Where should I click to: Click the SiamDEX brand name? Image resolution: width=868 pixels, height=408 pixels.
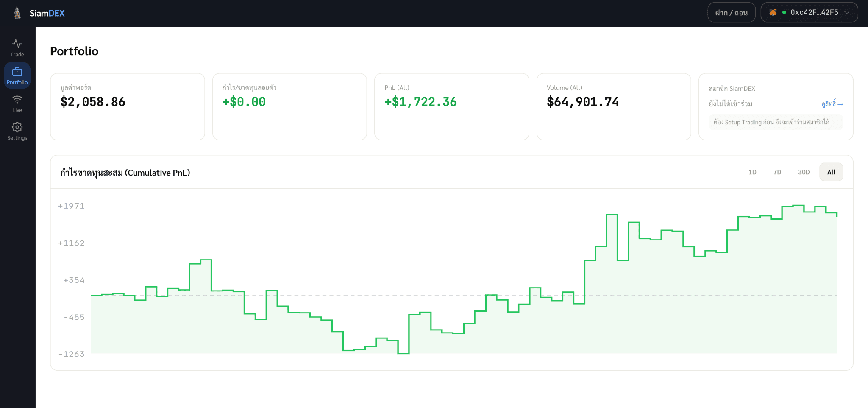(x=47, y=13)
